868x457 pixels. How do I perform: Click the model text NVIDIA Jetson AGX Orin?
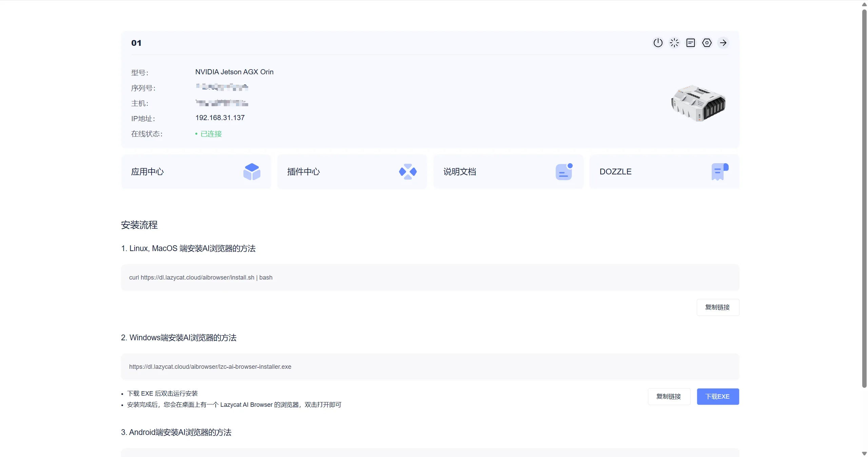point(234,72)
